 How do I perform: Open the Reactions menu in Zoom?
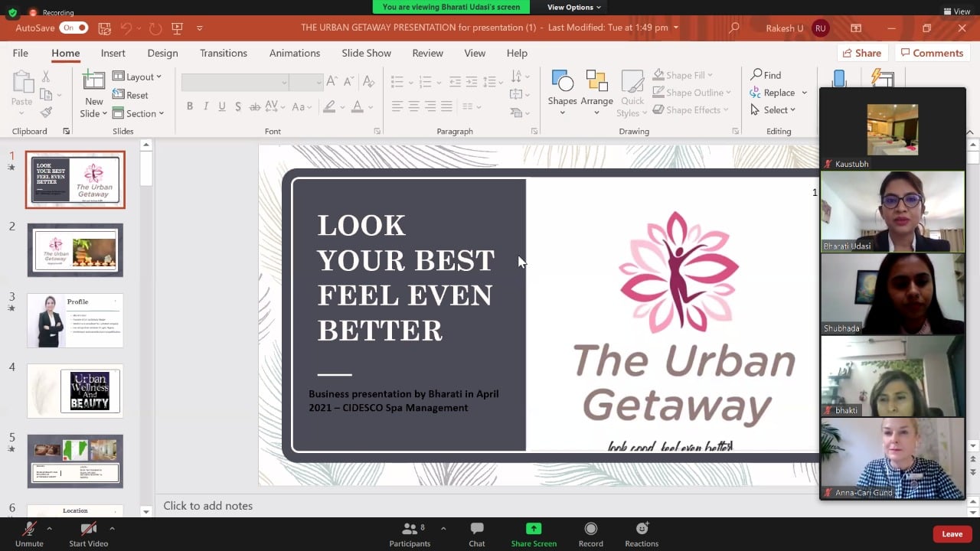(642, 529)
